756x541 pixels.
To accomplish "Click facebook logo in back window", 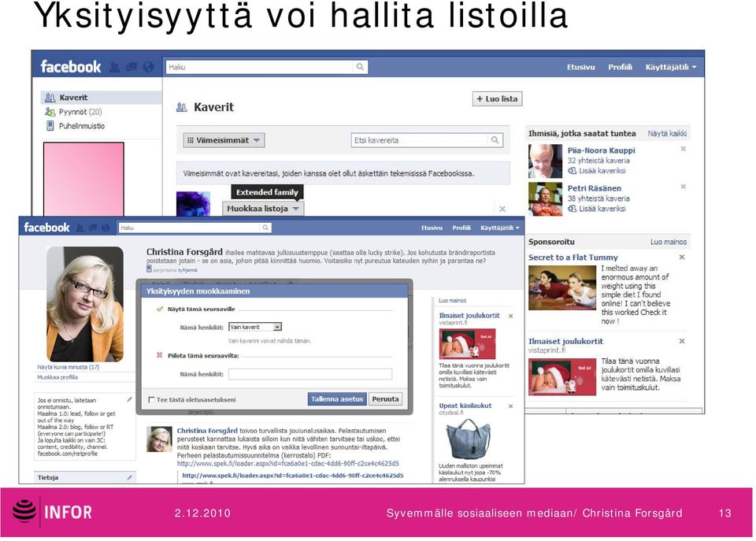I will coord(71,66).
